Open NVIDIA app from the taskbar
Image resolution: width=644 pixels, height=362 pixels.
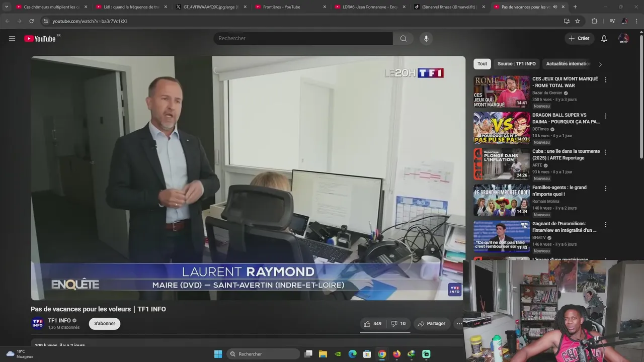click(x=338, y=354)
